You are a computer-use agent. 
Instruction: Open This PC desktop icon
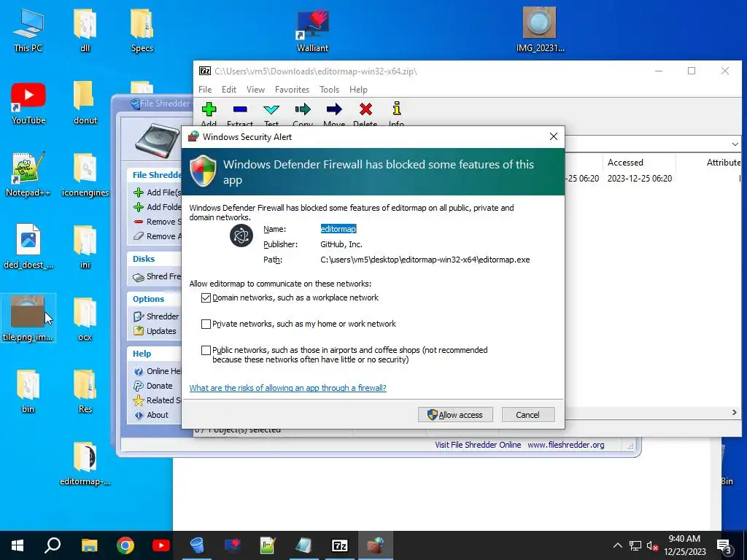pos(28,31)
